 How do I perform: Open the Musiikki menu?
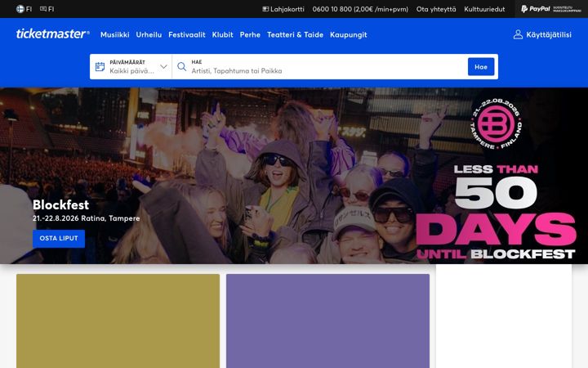[x=115, y=34]
